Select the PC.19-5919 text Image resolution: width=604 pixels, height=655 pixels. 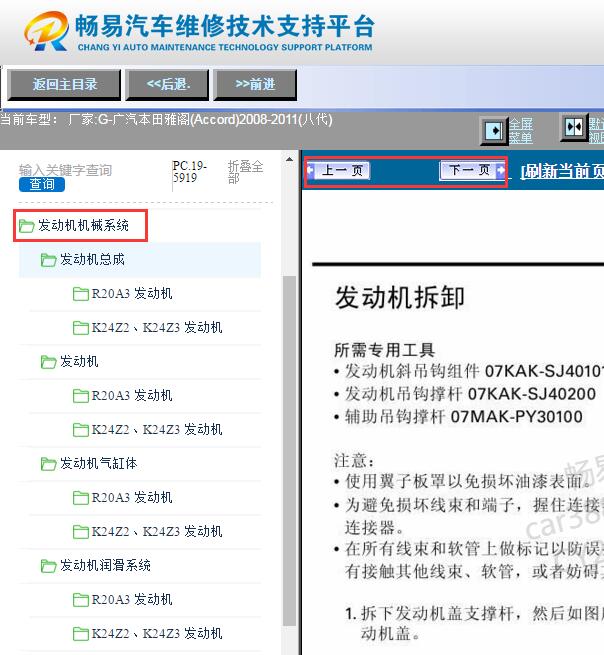tap(190, 172)
